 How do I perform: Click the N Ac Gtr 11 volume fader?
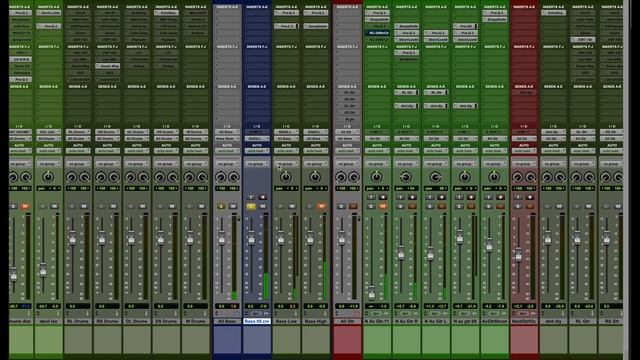(x=371, y=293)
